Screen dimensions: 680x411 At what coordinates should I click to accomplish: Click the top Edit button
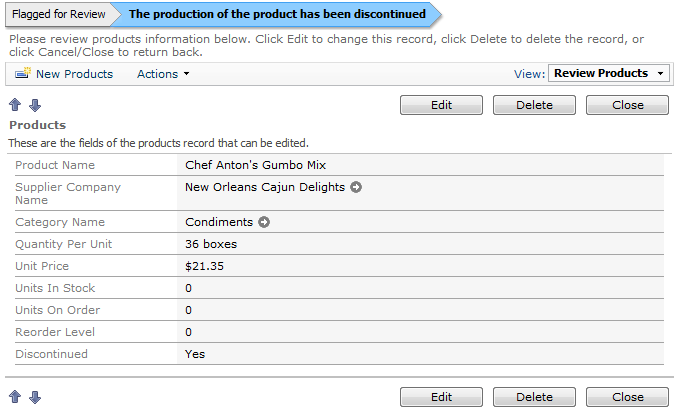tap(441, 105)
